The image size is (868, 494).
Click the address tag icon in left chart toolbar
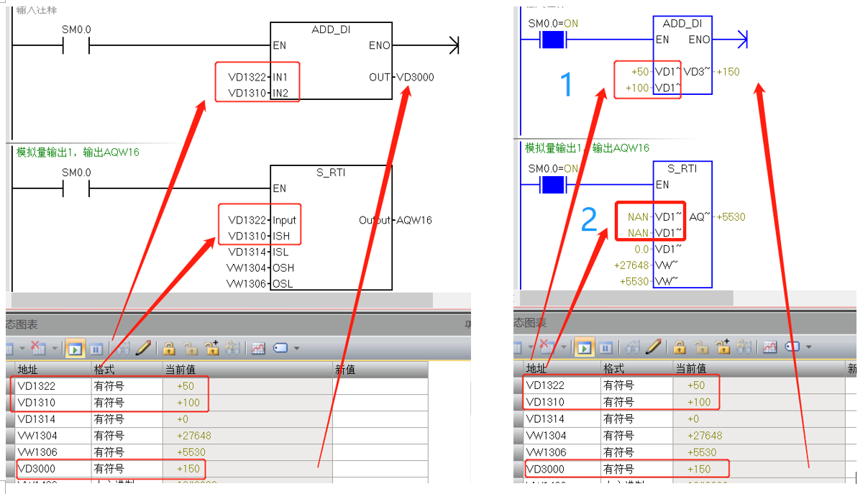(x=280, y=348)
